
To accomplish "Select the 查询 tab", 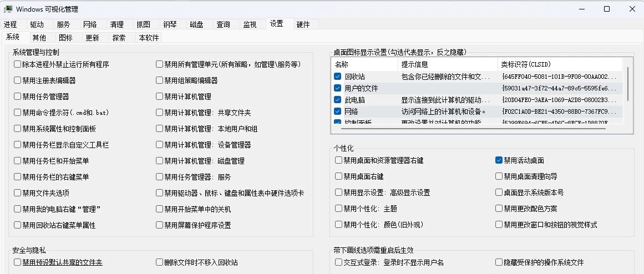I will click(224, 24).
